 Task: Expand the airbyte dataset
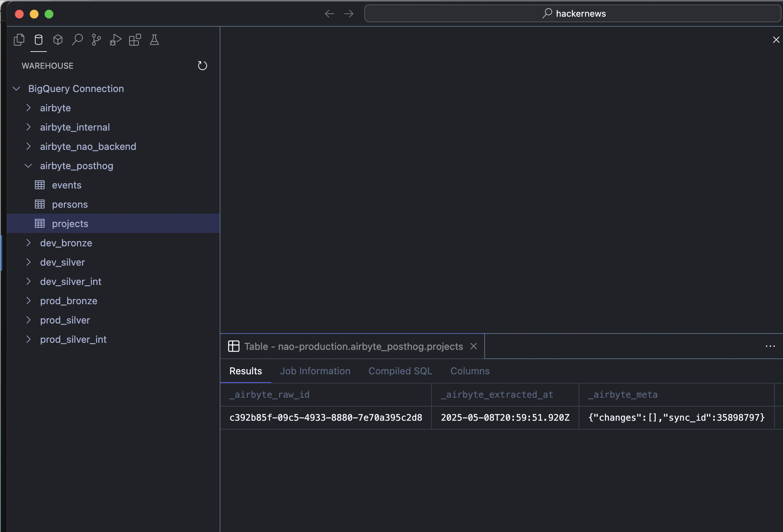coord(28,108)
